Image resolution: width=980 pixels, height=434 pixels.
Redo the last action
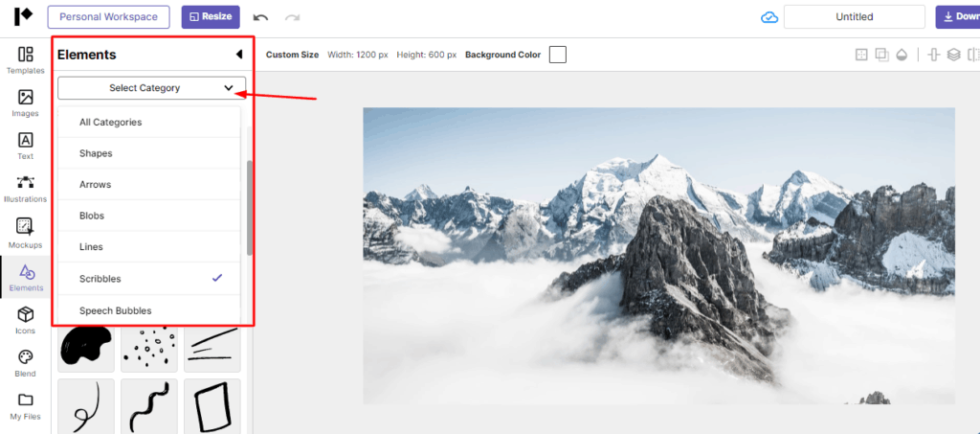[x=292, y=17]
